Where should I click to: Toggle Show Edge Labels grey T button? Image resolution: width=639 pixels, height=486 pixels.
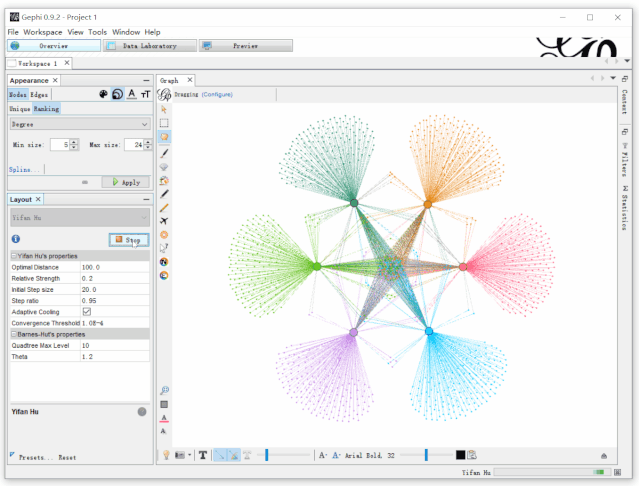247,455
